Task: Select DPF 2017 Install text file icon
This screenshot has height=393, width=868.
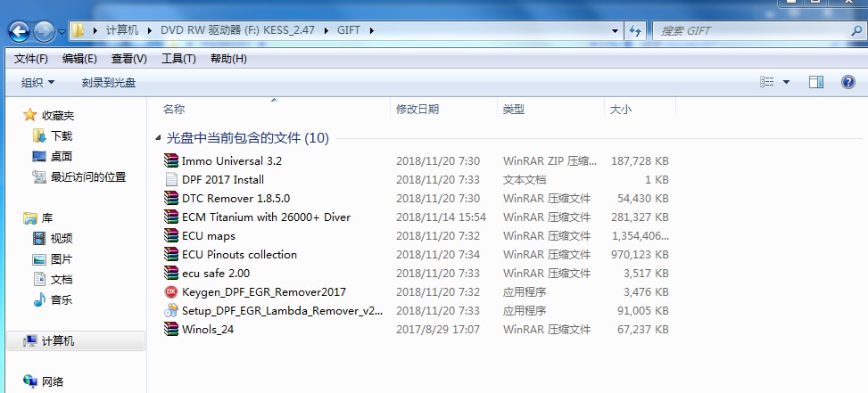Action: (x=171, y=180)
